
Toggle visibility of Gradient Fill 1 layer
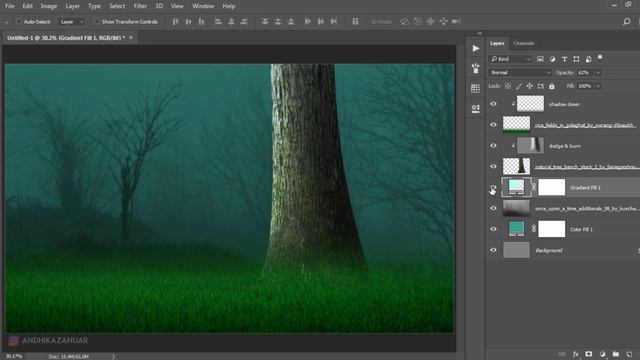(493, 188)
